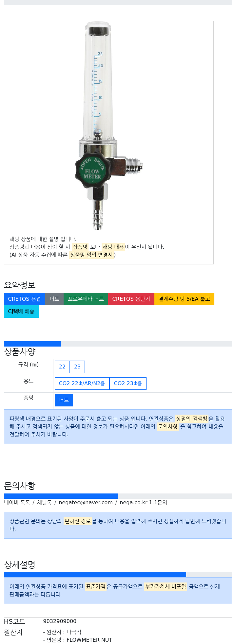Image resolution: width=236 pixels, height=644 pixels.
Task: Choose size option 23
Action: coord(77,367)
